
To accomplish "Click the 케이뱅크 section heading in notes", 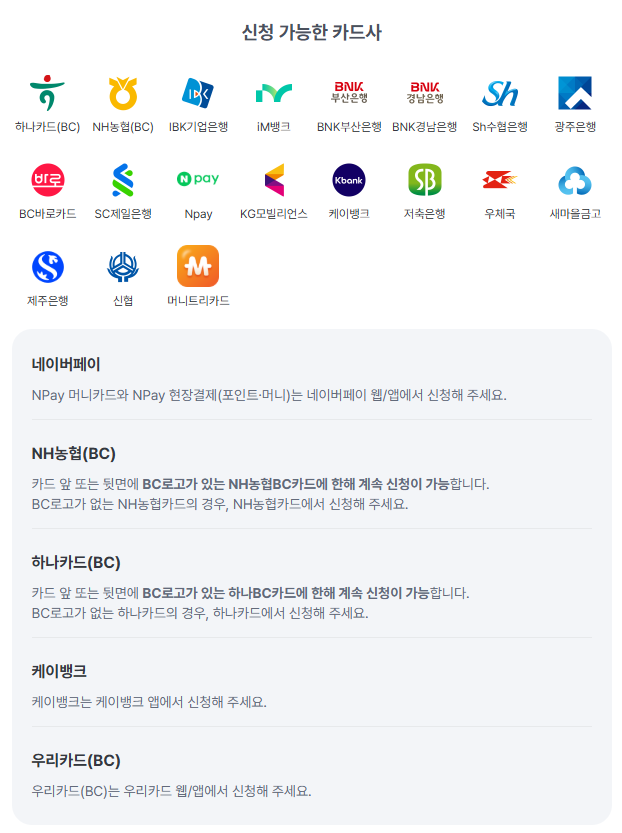I will pos(59,672).
